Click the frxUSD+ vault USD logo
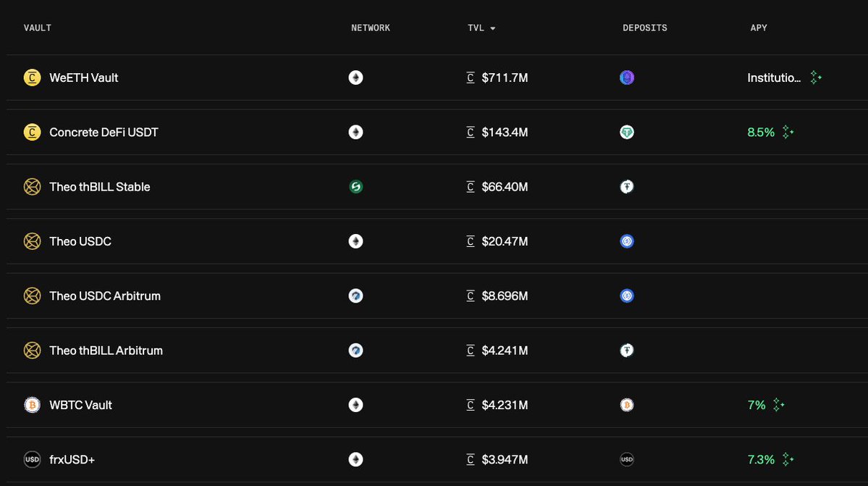Screen dimensions: 868x486 click(x=32, y=459)
